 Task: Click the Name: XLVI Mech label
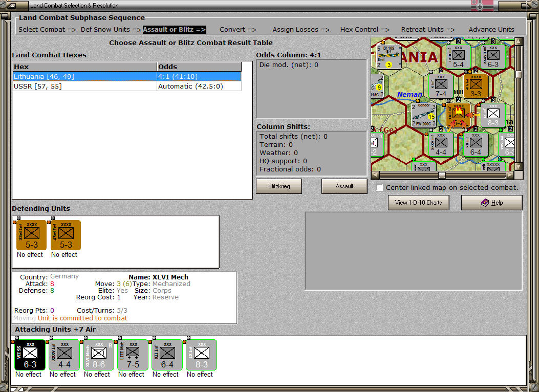tap(159, 277)
